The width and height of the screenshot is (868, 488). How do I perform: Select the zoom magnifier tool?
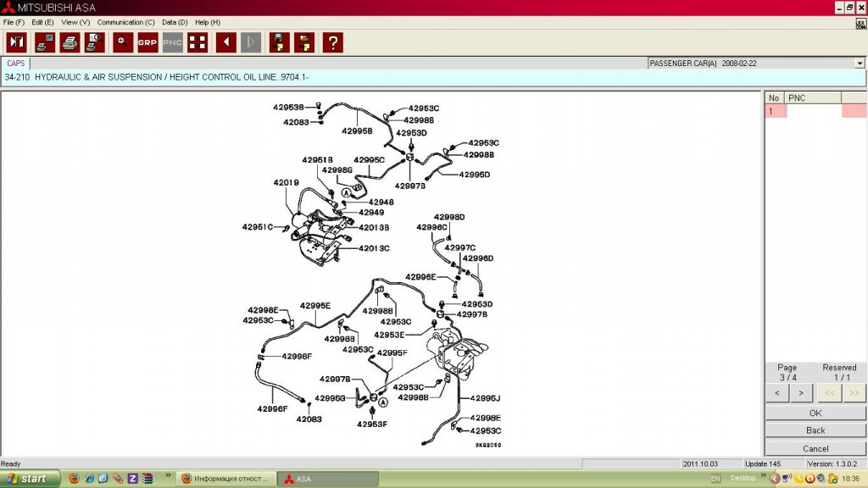tap(123, 42)
